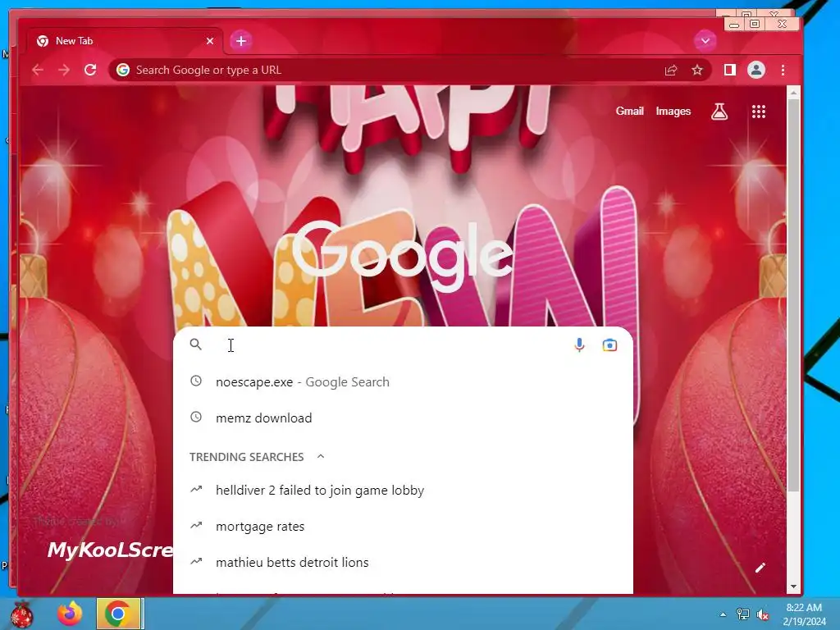Image resolution: width=840 pixels, height=630 pixels.
Task: Launch Firefox from the taskbar
Action: 71,614
